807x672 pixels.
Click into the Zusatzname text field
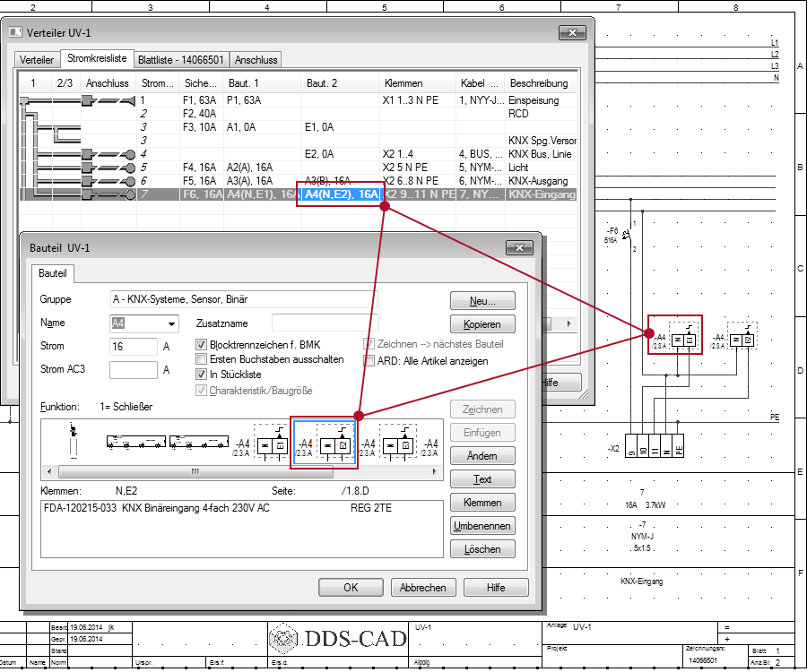pyautogui.click(x=325, y=323)
